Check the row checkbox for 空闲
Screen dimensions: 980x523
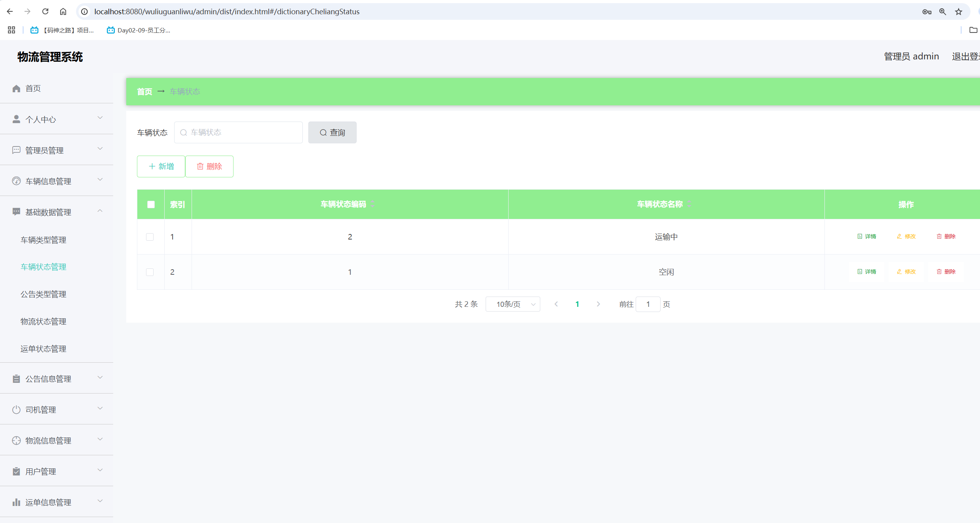click(150, 272)
